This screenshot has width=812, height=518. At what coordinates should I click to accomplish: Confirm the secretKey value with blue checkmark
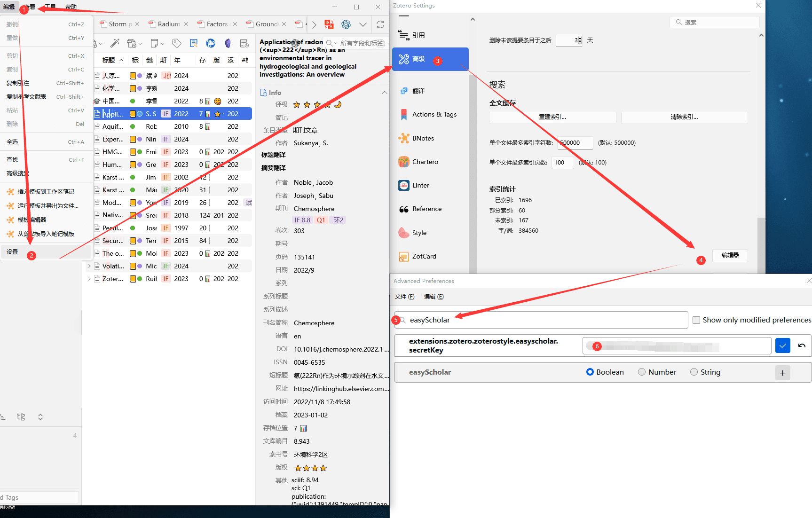[x=782, y=345]
